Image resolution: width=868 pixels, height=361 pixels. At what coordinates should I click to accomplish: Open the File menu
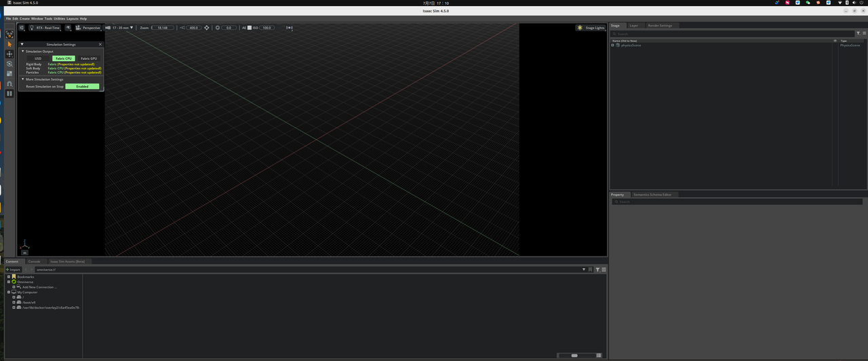(8, 18)
